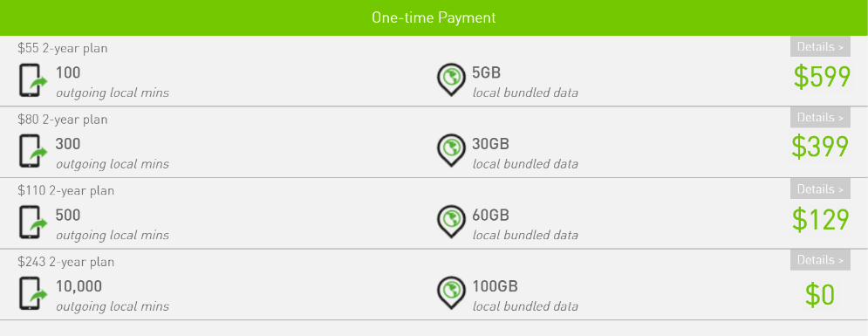Choose the $599 one-time price
Screen dimensions: 868x336
point(822,77)
